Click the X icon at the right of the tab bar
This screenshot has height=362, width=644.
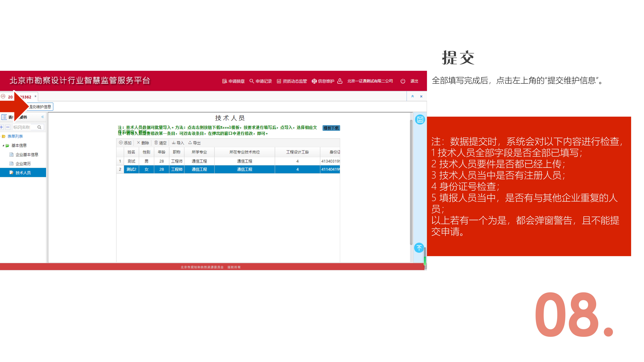pyautogui.click(x=421, y=96)
